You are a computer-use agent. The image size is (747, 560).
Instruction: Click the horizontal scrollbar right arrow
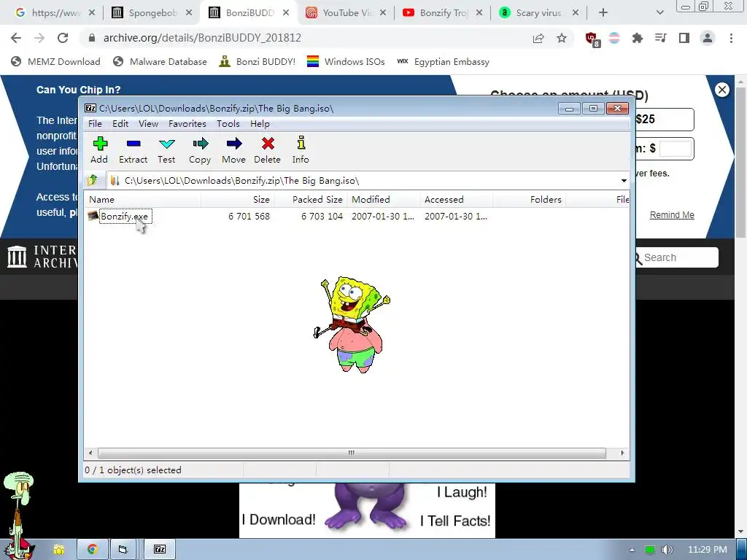click(622, 453)
